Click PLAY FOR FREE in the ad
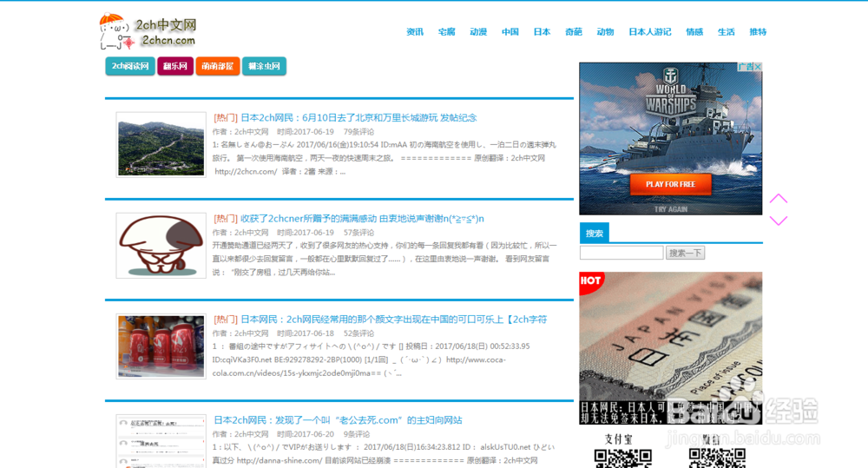The width and height of the screenshot is (868, 468). click(x=670, y=184)
